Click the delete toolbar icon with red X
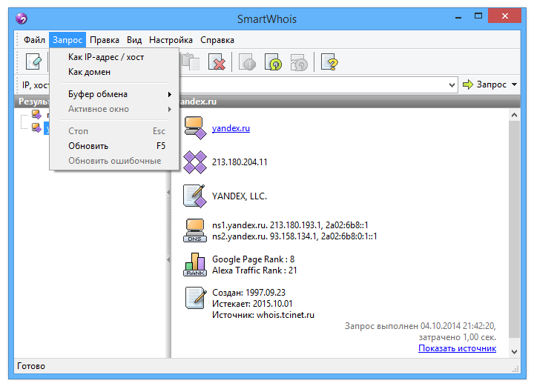This screenshot has width=534, height=392. pos(217,62)
